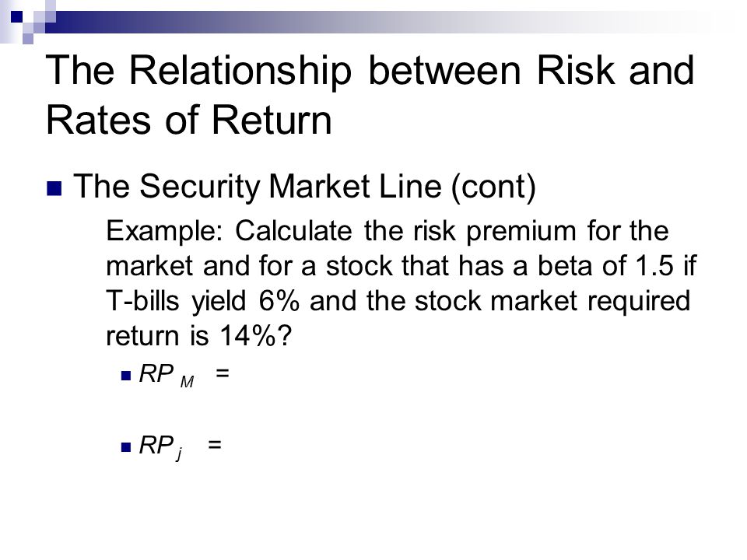The image size is (747, 560).
Task: Click the equals sign after RP M
Action: point(223,373)
